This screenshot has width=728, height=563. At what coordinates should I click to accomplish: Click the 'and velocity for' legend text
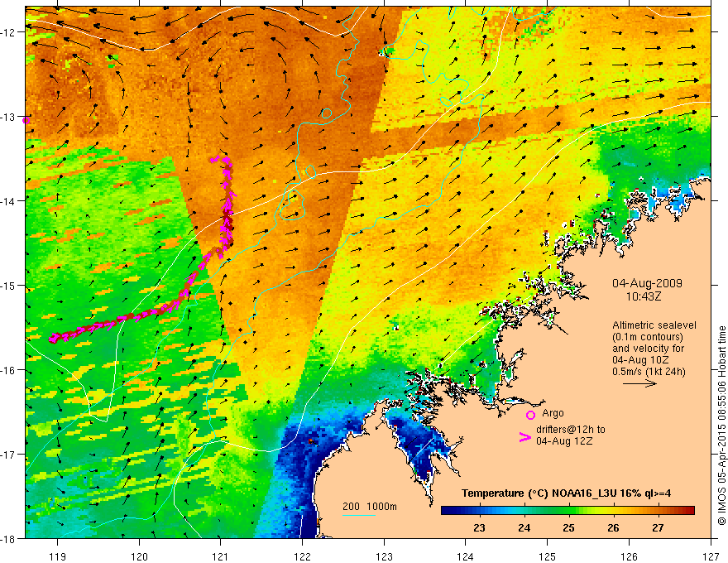[x=648, y=348]
